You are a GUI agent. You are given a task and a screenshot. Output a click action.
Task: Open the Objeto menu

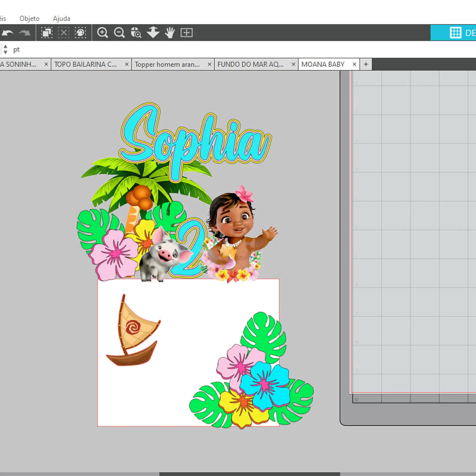click(30, 18)
